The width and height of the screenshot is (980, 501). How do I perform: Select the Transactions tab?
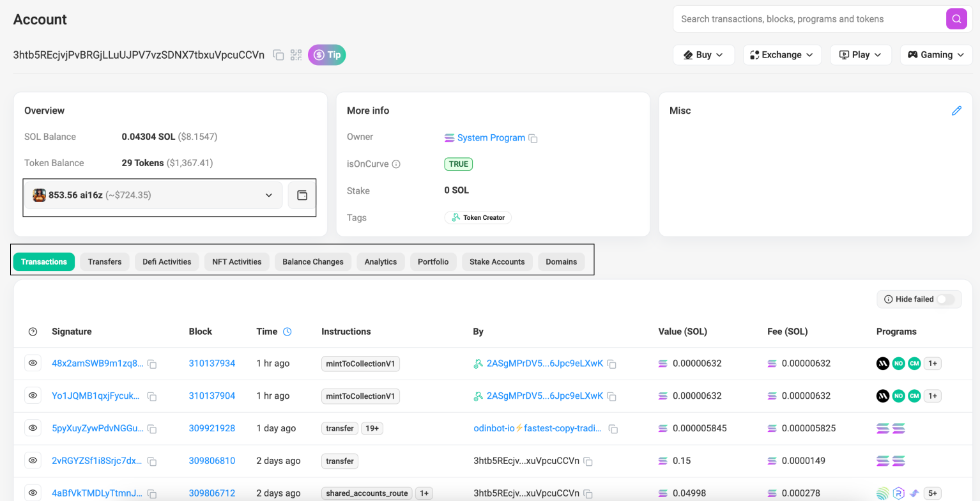[44, 262]
